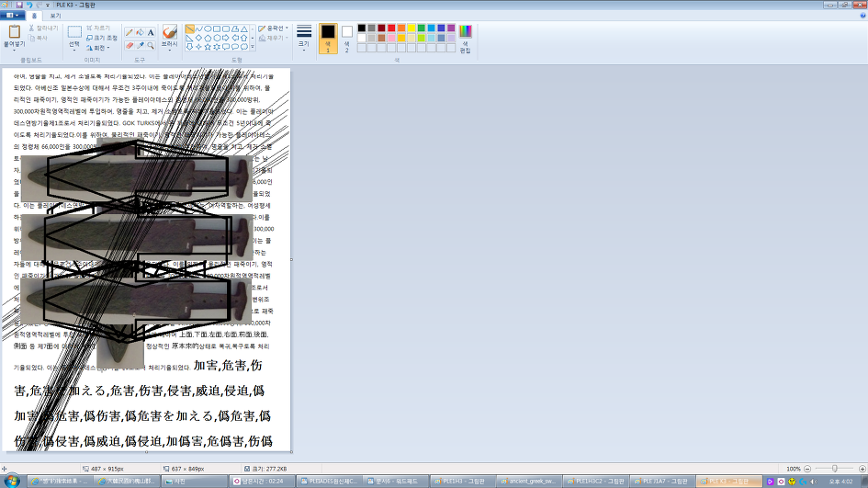The image size is (868, 488).
Task: Open the Wordpad document in taskbar
Action: tap(393, 481)
